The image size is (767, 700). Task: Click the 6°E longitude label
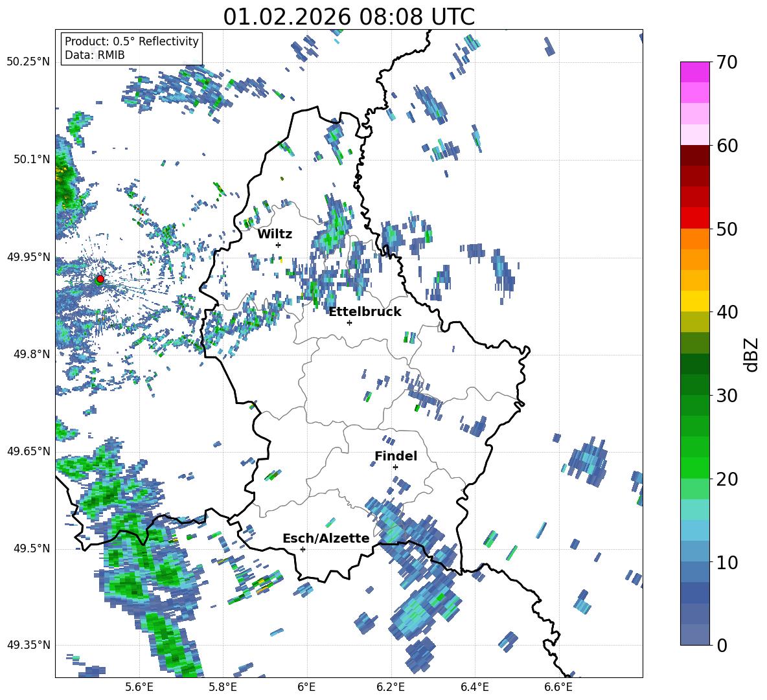pos(306,687)
